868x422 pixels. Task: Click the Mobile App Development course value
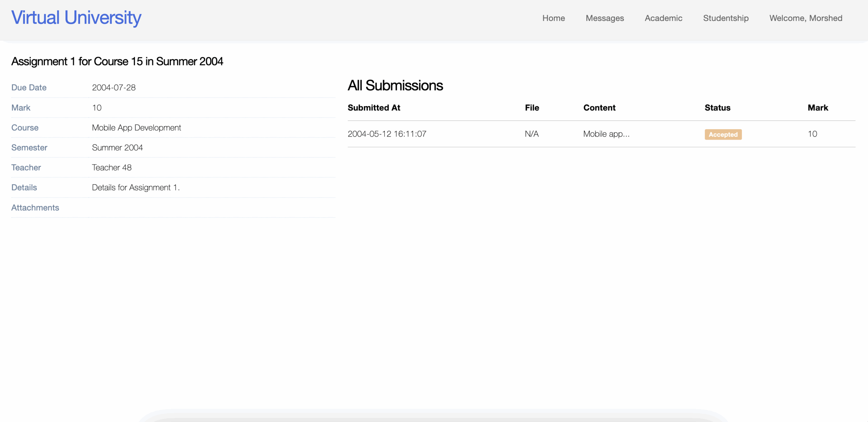coord(136,128)
